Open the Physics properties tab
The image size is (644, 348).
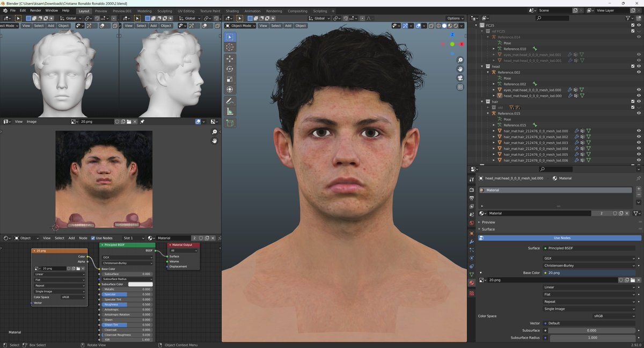[472, 258]
